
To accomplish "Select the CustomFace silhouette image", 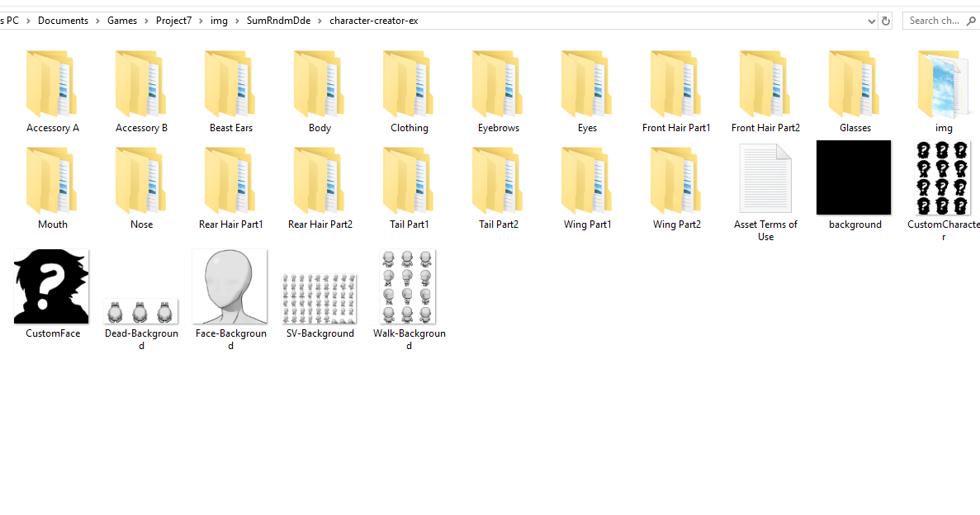I will coord(51,286).
